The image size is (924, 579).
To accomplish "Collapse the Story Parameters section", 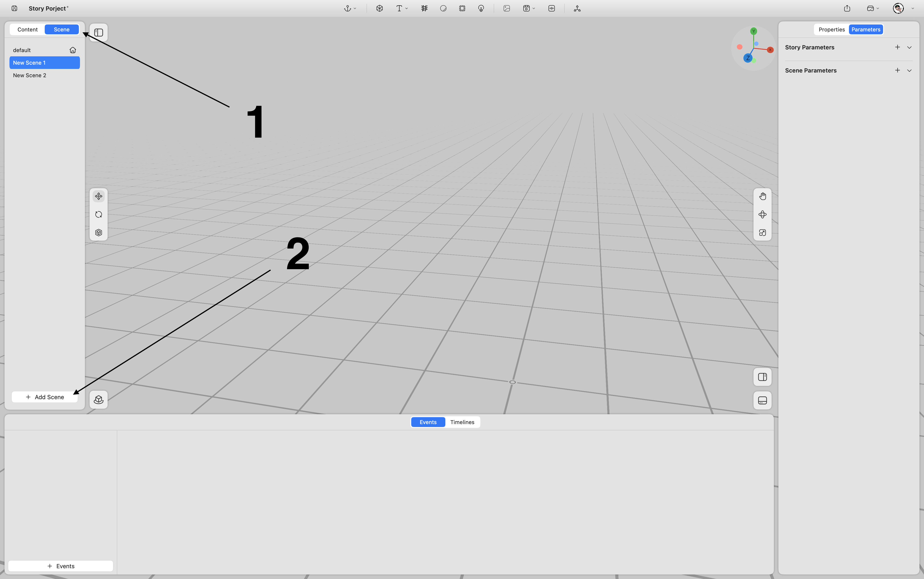I will point(909,48).
